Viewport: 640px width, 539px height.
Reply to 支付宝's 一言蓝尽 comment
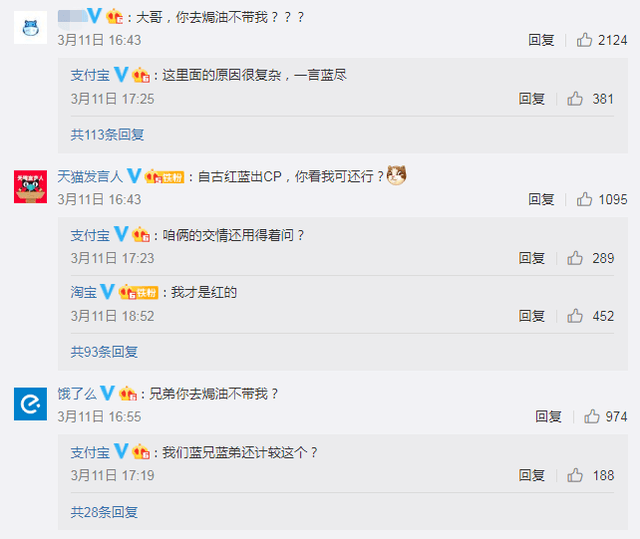[x=531, y=99]
